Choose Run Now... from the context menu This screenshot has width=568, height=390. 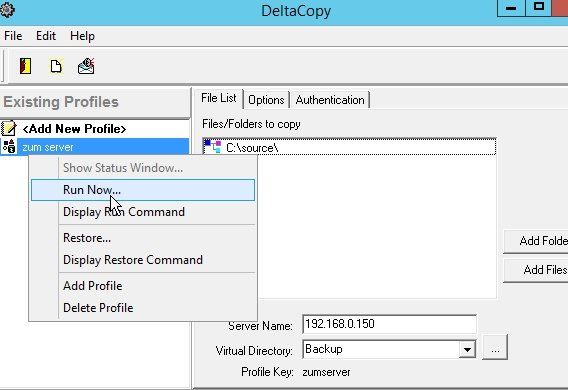(x=143, y=190)
